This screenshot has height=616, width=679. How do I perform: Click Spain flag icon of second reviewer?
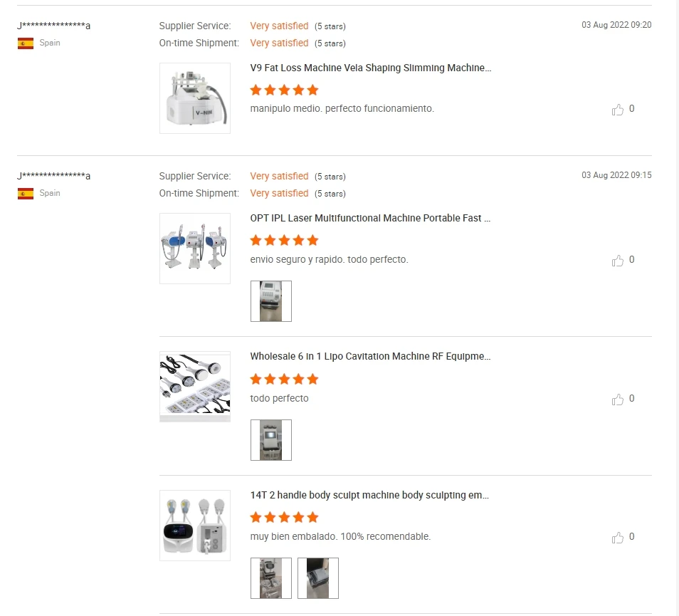(x=26, y=194)
